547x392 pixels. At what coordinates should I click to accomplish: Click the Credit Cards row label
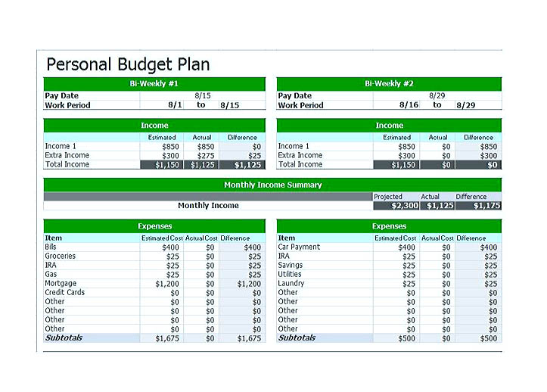(64, 293)
